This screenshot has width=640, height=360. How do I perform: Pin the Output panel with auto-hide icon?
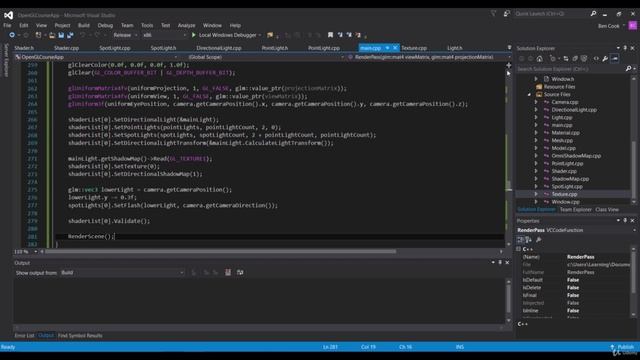(500, 262)
